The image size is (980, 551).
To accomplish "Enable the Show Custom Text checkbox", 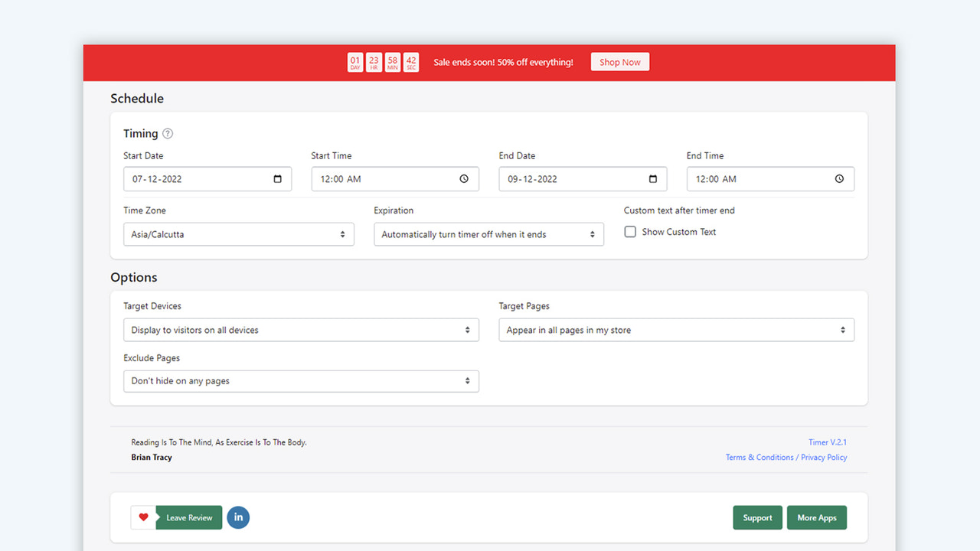I will [630, 231].
